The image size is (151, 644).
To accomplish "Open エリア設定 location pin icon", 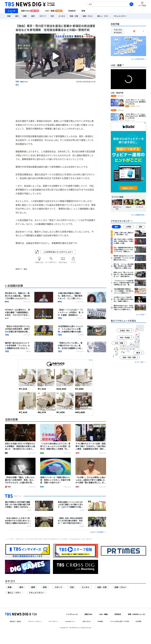I will [x=142, y=3].
